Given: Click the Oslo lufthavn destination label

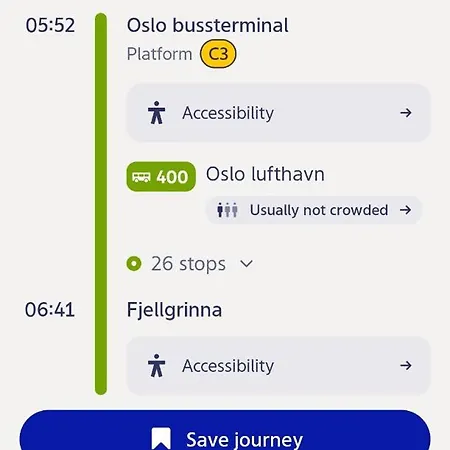Looking at the screenshot, I should tap(265, 174).
